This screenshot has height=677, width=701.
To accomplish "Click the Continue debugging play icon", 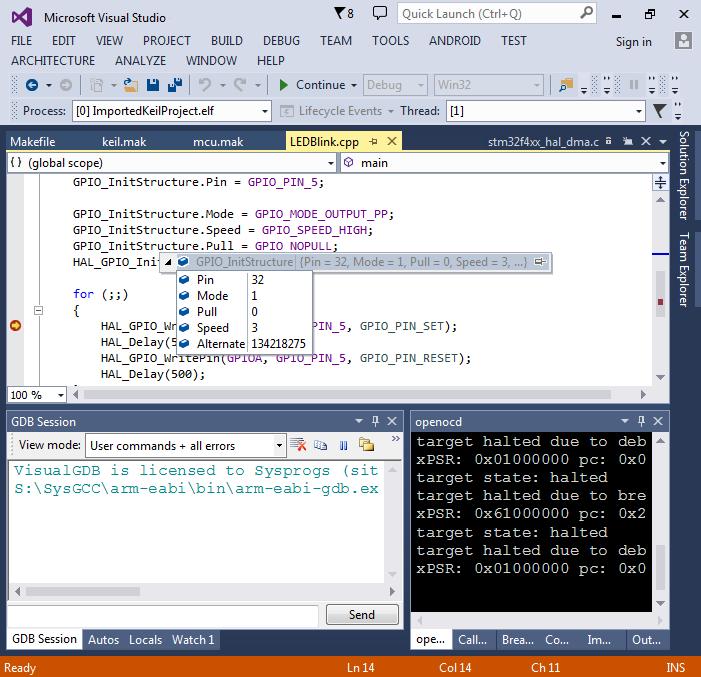I will tap(284, 85).
